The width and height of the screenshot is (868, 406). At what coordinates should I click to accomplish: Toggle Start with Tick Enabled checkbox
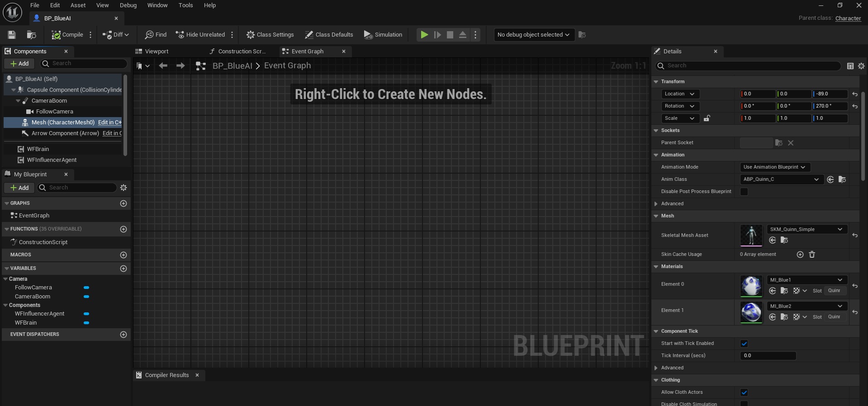click(744, 344)
